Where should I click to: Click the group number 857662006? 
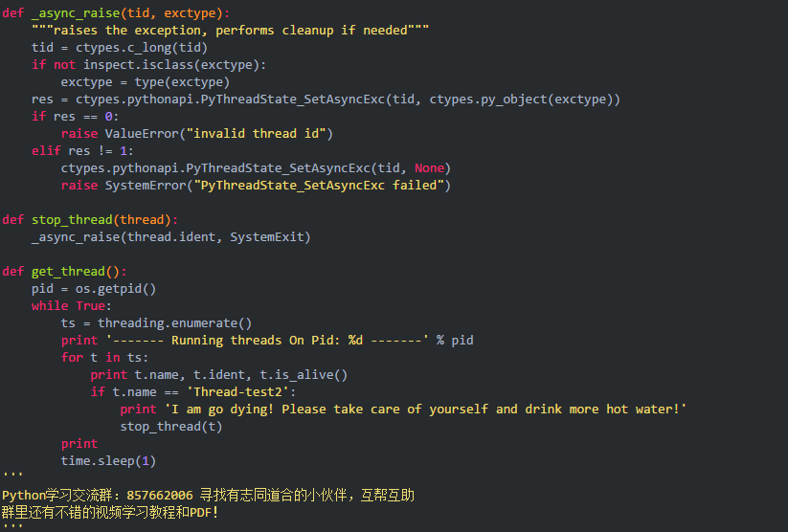tap(160, 495)
